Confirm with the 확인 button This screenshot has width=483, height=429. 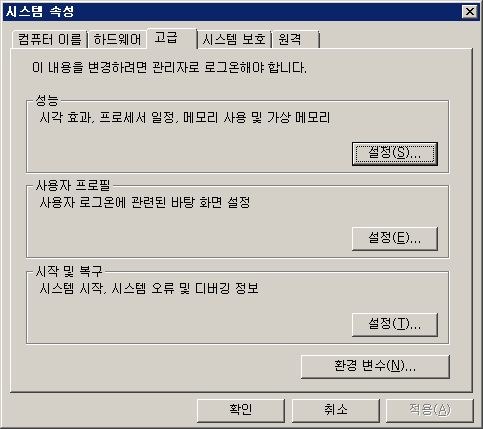pyautogui.click(x=241, y=410)
